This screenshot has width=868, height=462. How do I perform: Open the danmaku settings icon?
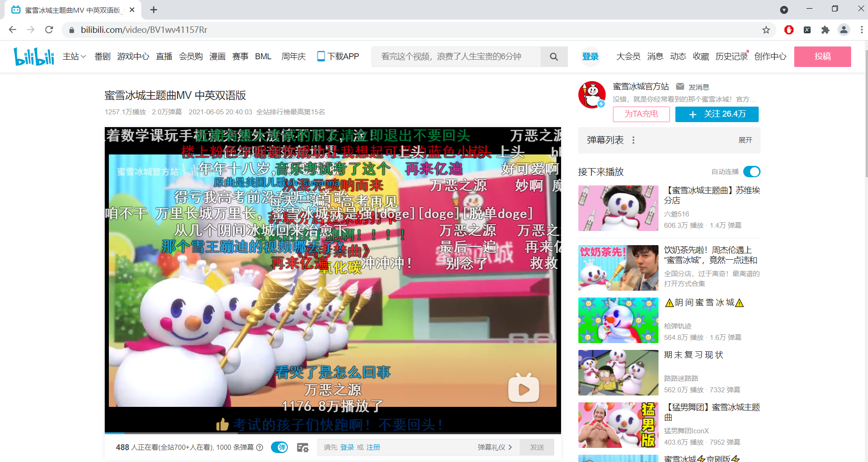coord(302,447)
